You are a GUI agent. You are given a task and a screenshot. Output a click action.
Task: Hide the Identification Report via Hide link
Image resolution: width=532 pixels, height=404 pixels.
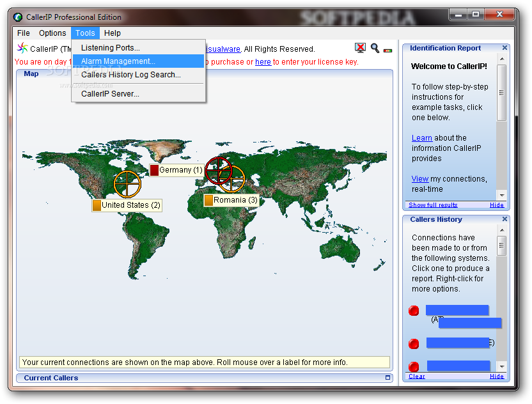click(497, 205)
